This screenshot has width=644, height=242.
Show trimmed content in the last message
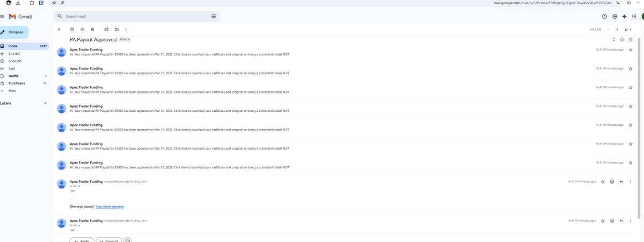[72, 230]
